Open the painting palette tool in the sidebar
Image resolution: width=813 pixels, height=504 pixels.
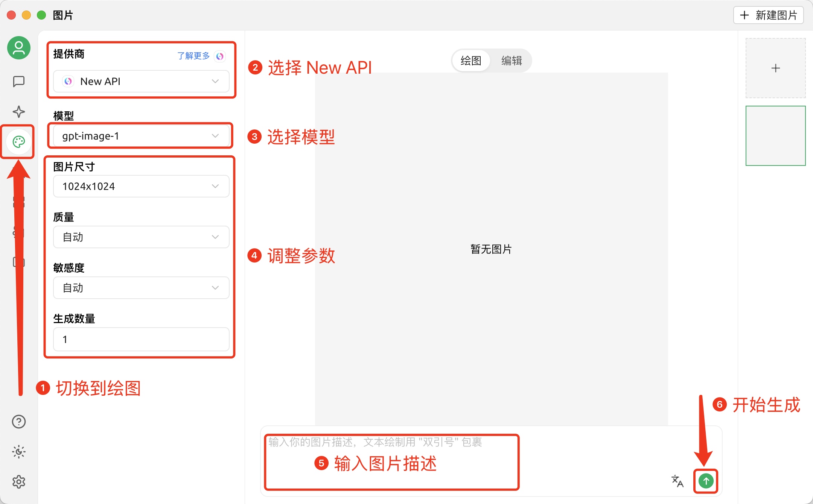pyautogui.click(x=18, y=142)
